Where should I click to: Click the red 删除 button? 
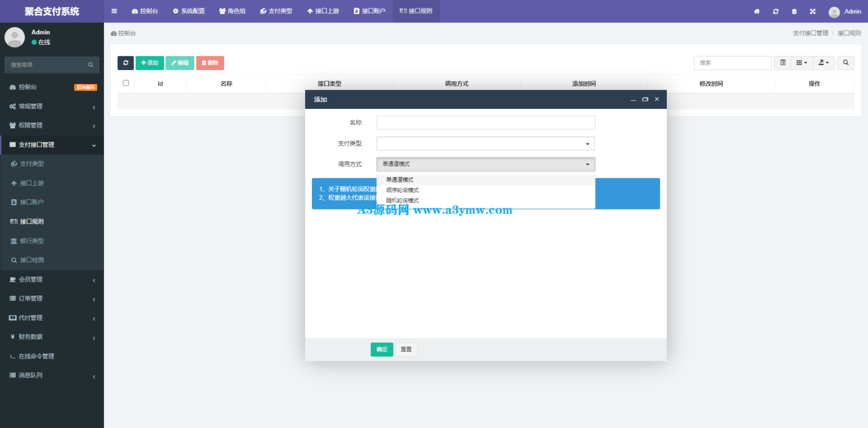[x=210, y=63]
